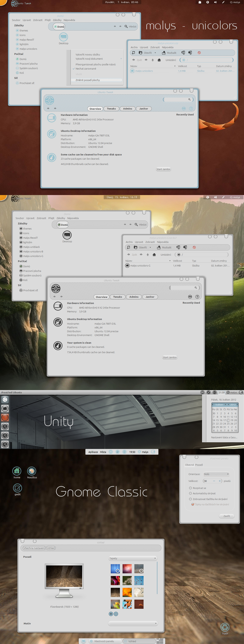The image size is (244, 644).
Task: Open Nautilus desktop icon
Action: (x=31, y=471)
